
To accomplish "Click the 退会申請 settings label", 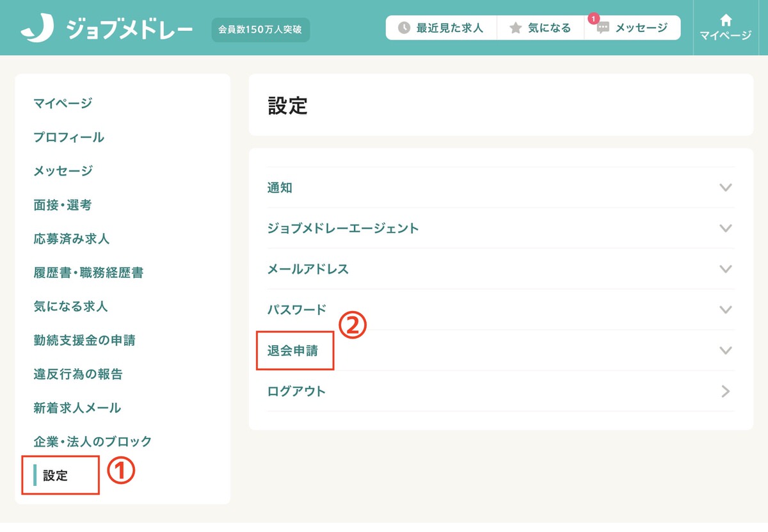I will (x=292, y=350).
